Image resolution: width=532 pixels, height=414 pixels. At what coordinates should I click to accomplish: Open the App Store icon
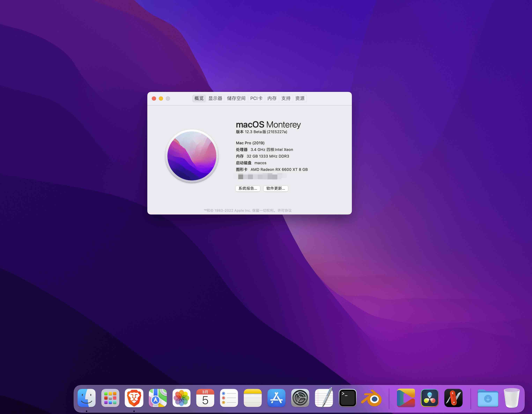coord(276,398)
